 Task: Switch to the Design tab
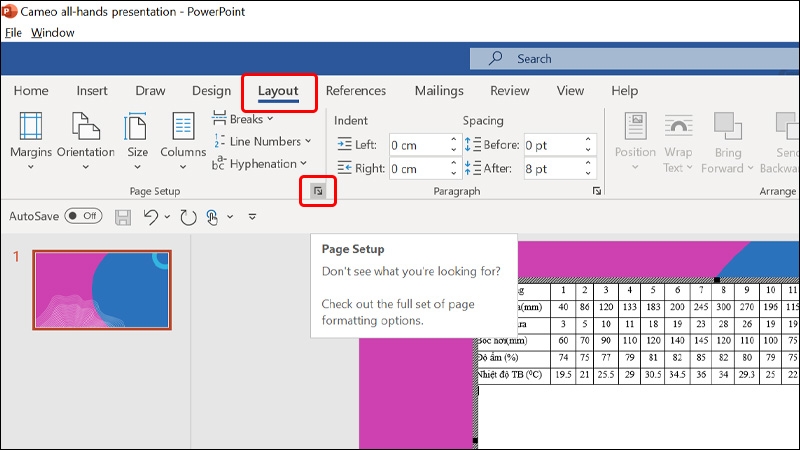coord(211,91)
